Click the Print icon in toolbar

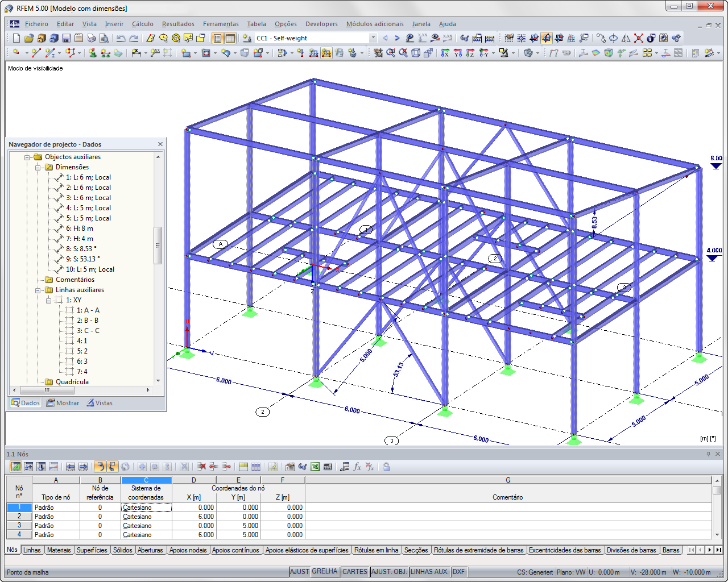[x=92, y=38]
